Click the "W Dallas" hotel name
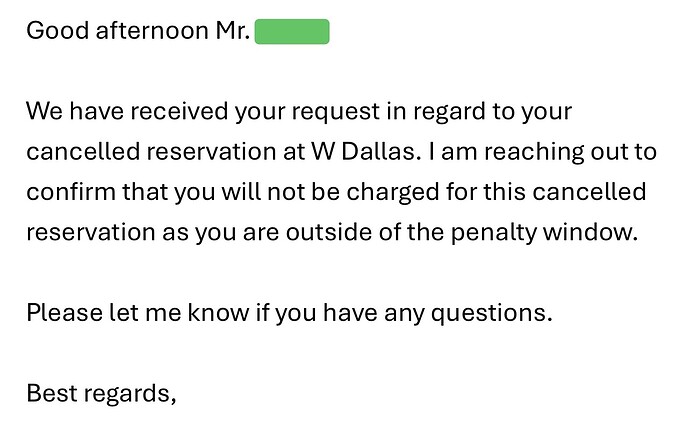690x429 pixels. pyautogui.click(x=363, y=151)
